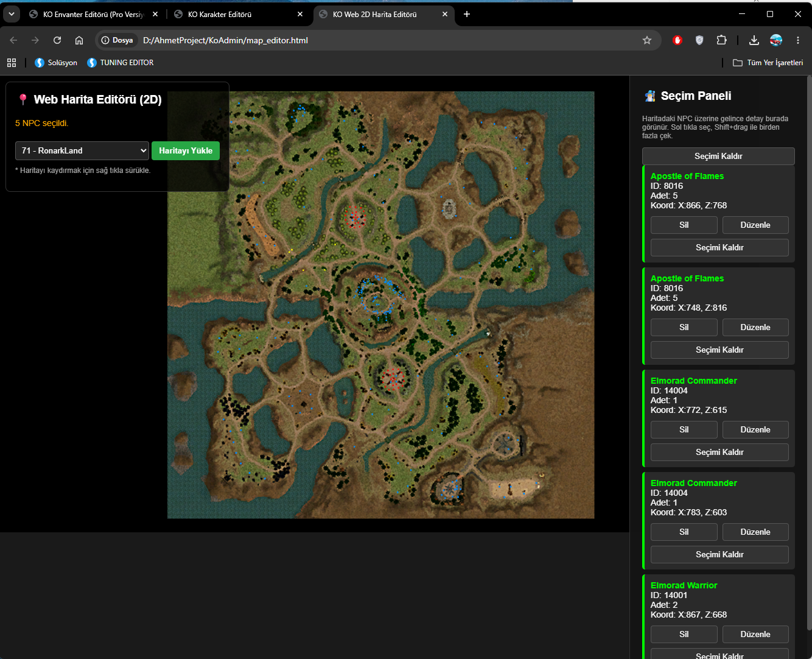Click the Dosya site info chip
The width and height of the screenshot is (812, 659).
(x=117, y=40)
